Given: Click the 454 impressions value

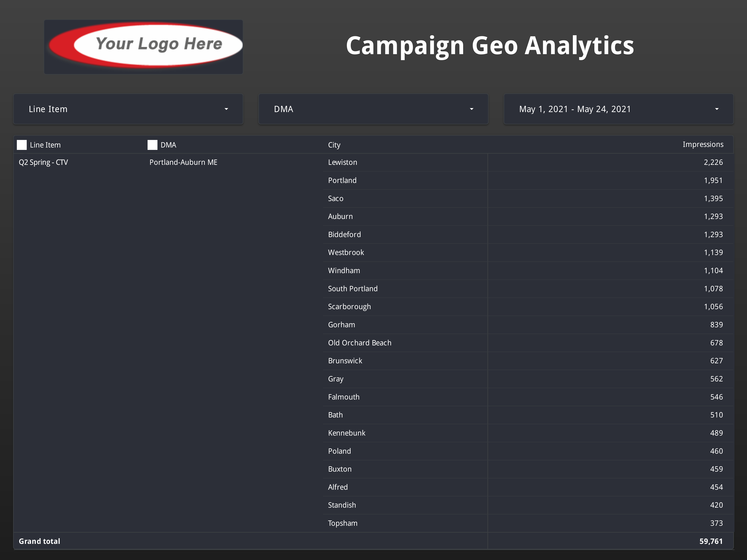Looking at the screenshot, I should (x=716, y=487).
